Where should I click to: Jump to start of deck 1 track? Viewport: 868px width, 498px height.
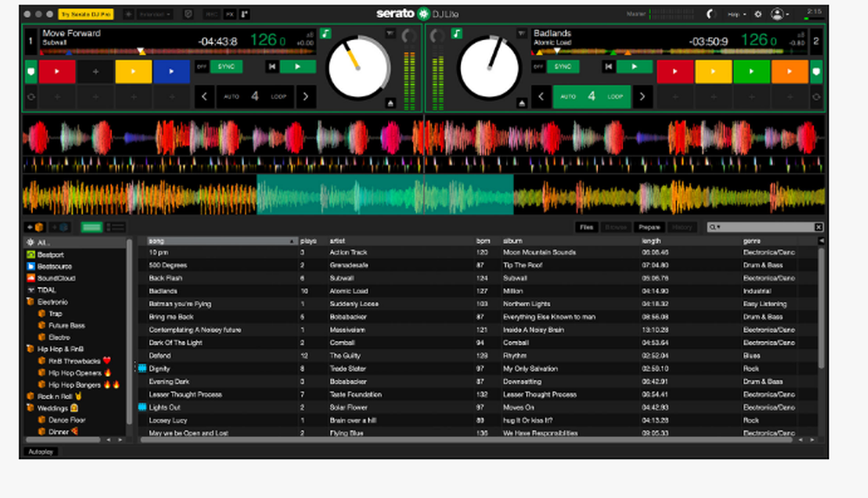[272, 67]
